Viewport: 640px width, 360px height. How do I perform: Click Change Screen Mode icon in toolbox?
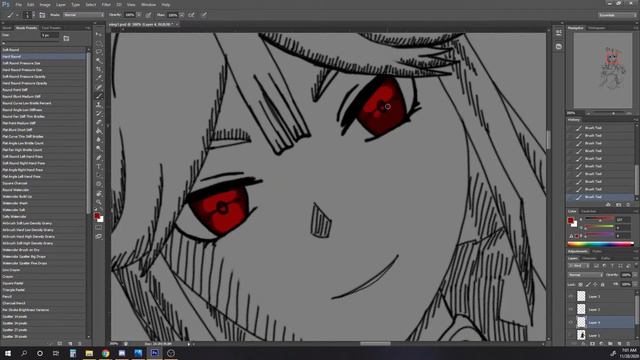coord(99,236)
